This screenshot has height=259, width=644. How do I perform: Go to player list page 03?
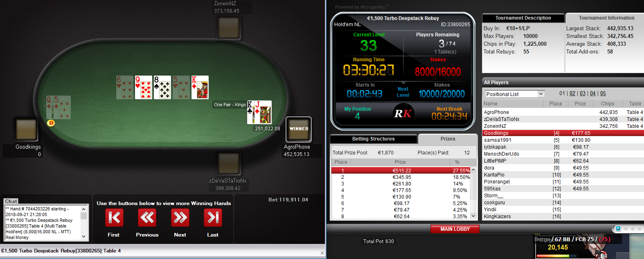583,94
